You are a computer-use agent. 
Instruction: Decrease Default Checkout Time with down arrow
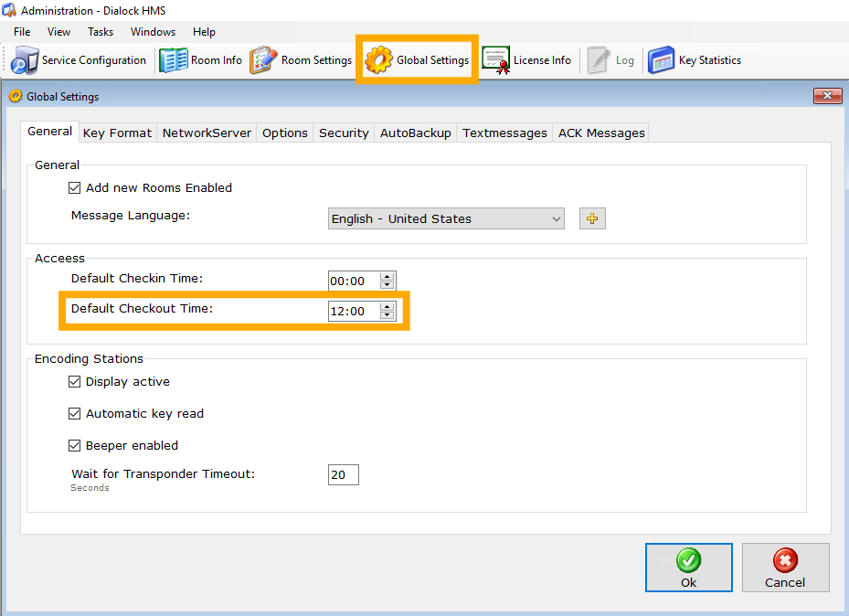[x=387, y=315]
